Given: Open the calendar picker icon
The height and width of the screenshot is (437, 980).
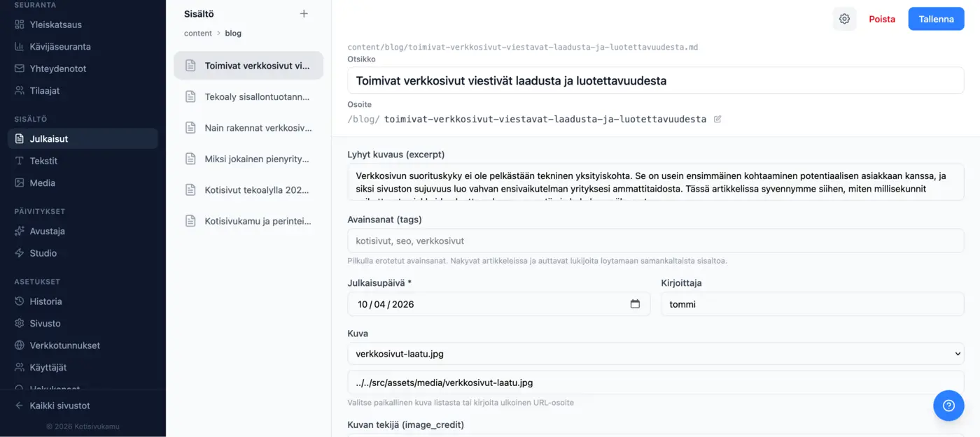Looking at the screenshot, I should (x=635, y=304).
